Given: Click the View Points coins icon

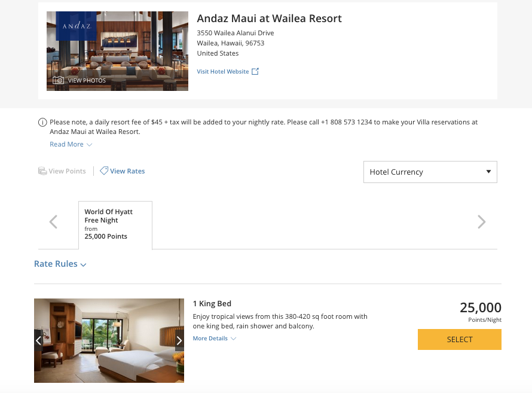Looking at the screenshot, I should [42, 171].
